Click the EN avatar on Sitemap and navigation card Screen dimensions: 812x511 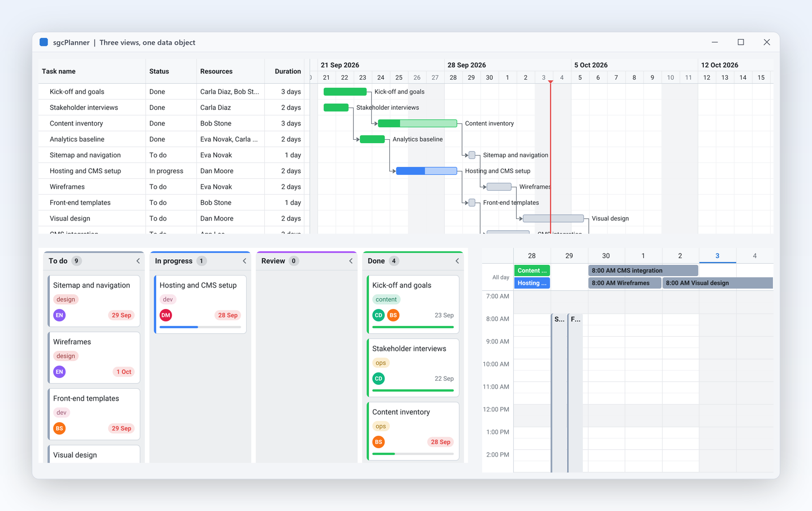click(x=59, y=315)
